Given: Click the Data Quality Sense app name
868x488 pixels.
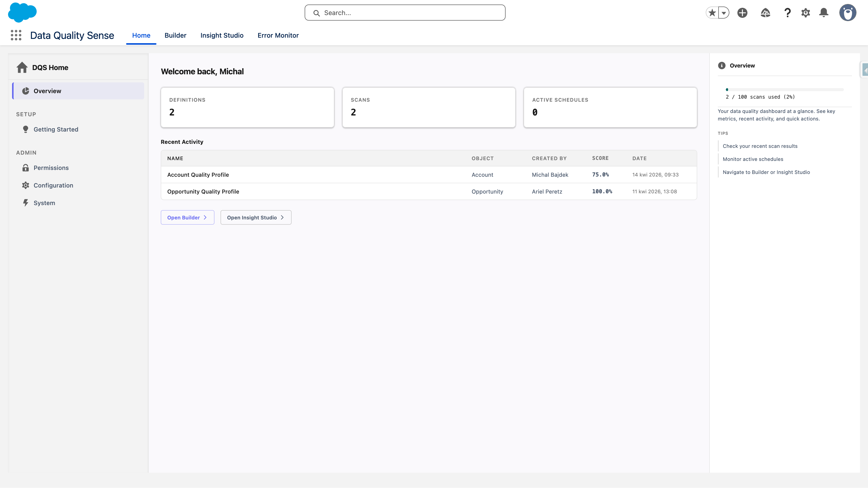Looking at the screenshot, I should coord(72,35).
